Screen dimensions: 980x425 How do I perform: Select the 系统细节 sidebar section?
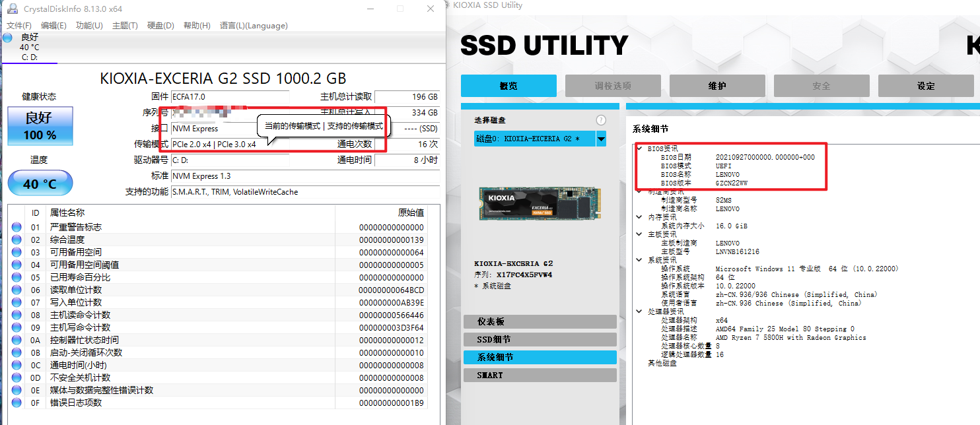[540, 357]
